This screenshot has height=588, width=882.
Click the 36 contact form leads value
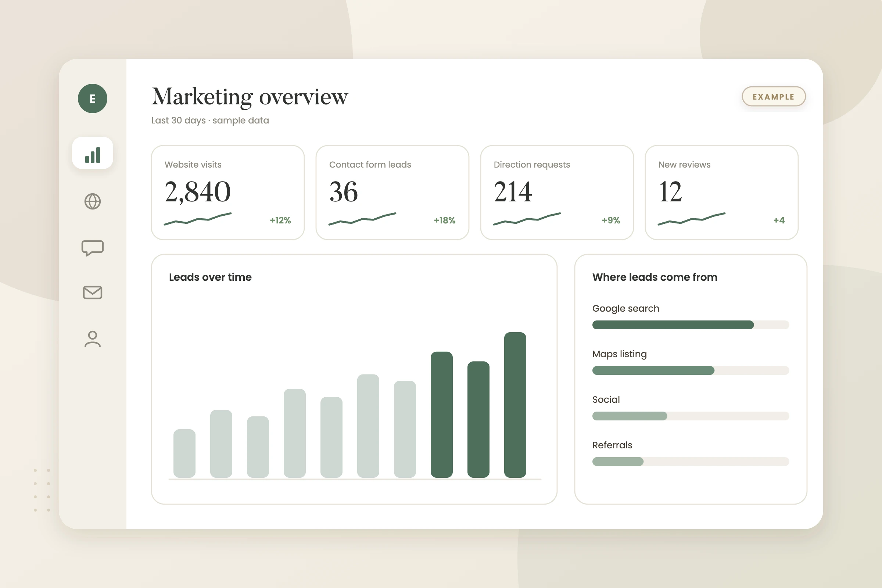(x=344, y=191)
